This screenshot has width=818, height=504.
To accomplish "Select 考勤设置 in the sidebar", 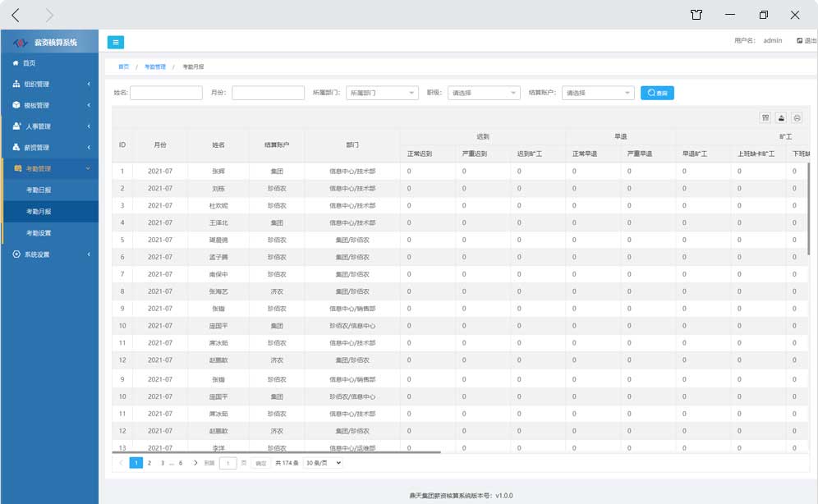I will pyautogui.click(x=39, y=233).
